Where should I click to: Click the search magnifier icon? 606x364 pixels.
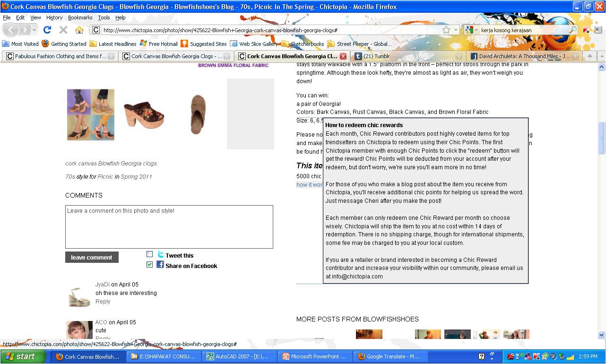point(573,30)
